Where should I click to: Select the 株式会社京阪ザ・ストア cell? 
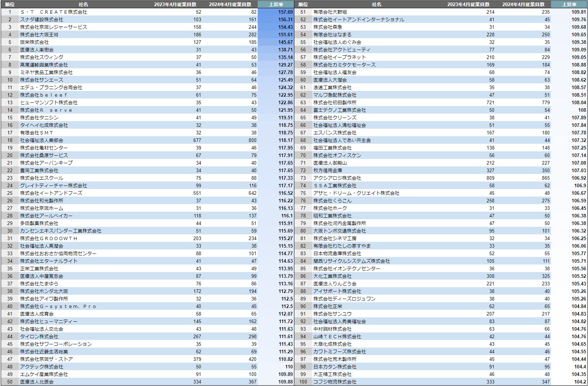46,359
